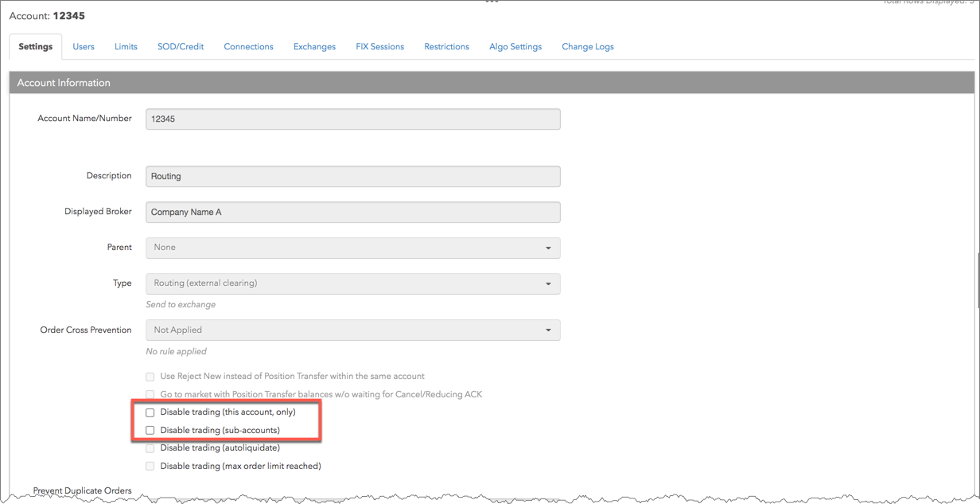The width and height of the screenshot is (980, 504).
Task: Open the Algo Settings tab
Action: (x=515, y=47)
